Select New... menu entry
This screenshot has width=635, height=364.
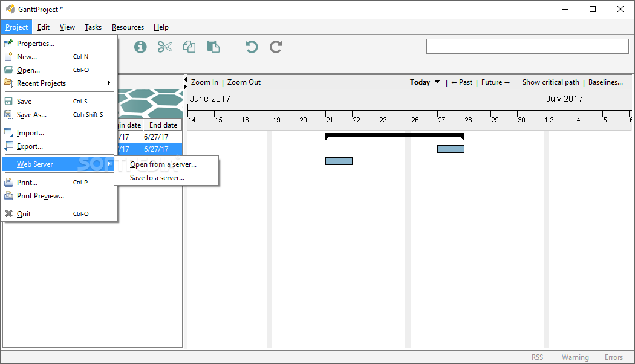click(x=59, y=57)
